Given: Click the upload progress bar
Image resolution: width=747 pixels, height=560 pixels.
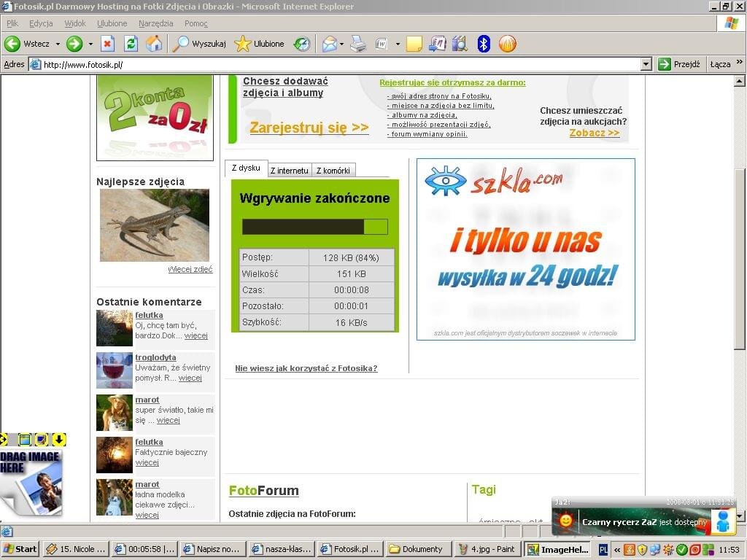Looking at the screenshot, I should tap(315, 227).
